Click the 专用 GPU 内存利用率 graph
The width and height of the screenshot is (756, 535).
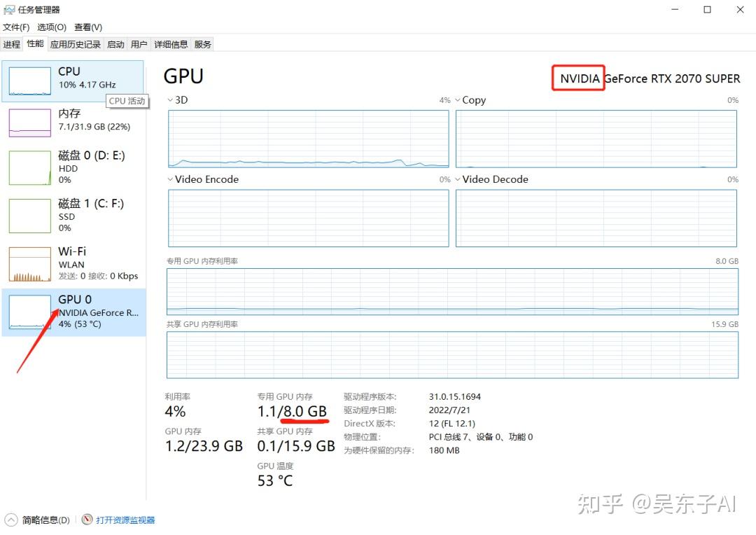tap(452, 292)
